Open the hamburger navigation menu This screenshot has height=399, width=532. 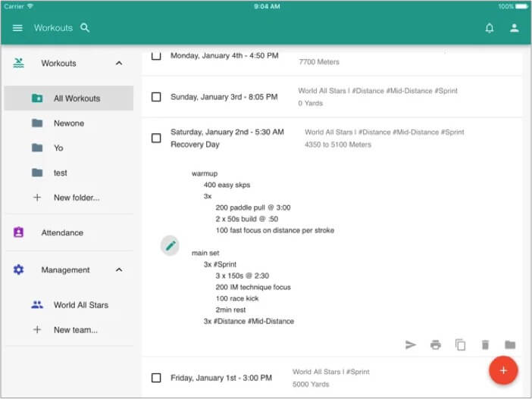(17, 28)
